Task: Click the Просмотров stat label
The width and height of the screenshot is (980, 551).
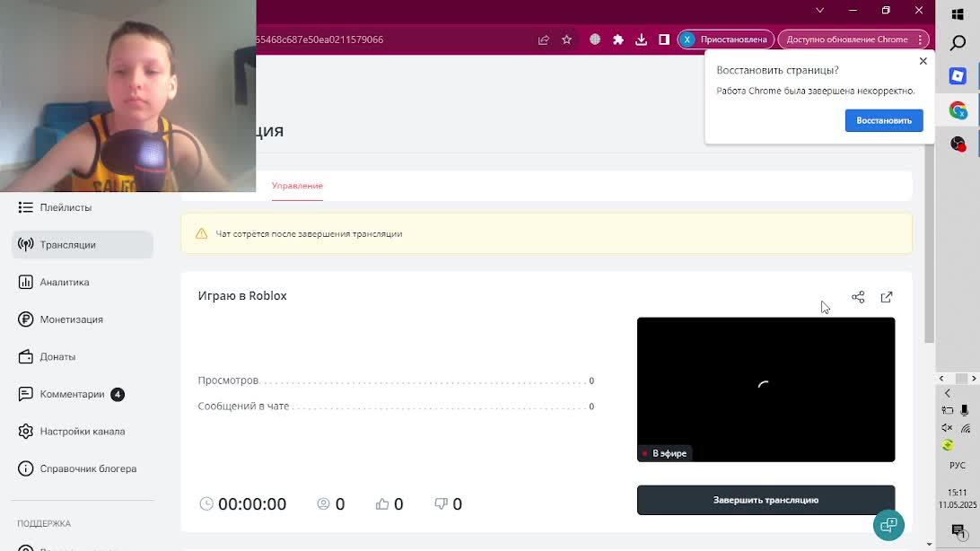Action: pos(228,380)
